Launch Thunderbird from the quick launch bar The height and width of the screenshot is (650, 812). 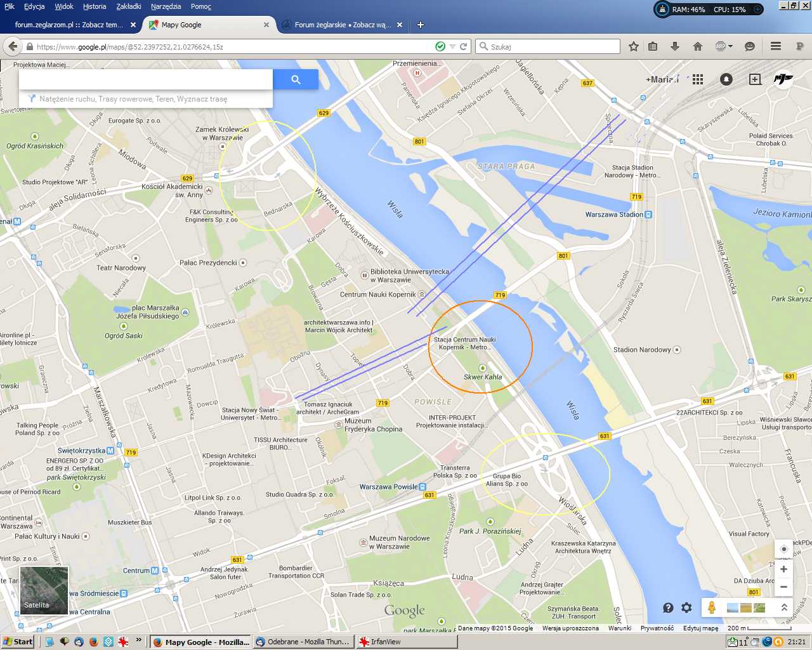click(x=79, y=642)
